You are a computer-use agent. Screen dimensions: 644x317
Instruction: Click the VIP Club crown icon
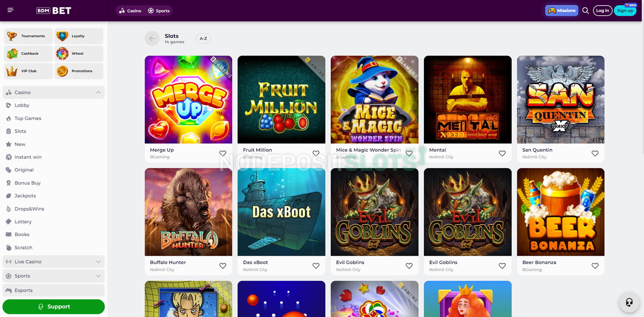tap(12, 71)
